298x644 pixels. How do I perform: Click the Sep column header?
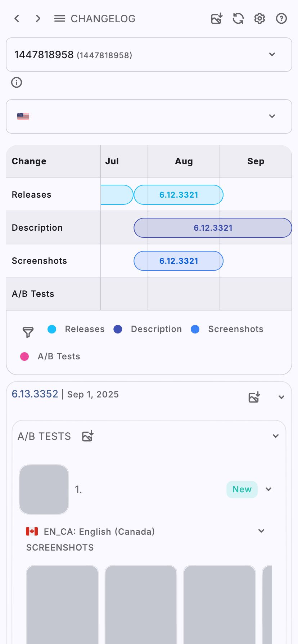256,161
